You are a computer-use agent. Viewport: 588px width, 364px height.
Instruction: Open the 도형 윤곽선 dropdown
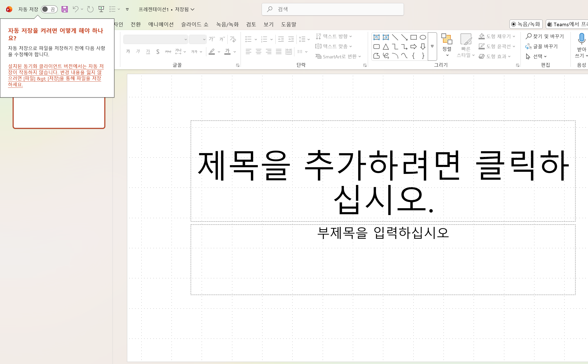[x=497, y=46]
